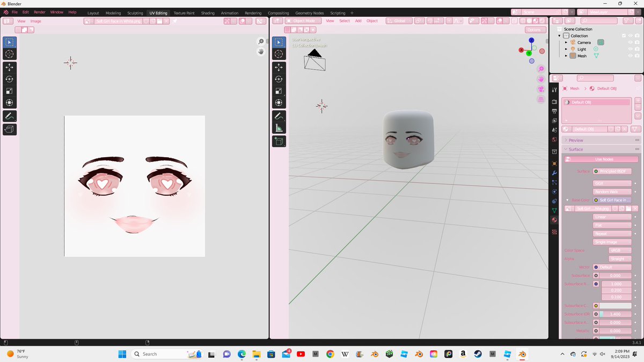This screenshot has width=644, height=362.
Task: Switch to the Shading workspace tab
Action: click(208, 13)
